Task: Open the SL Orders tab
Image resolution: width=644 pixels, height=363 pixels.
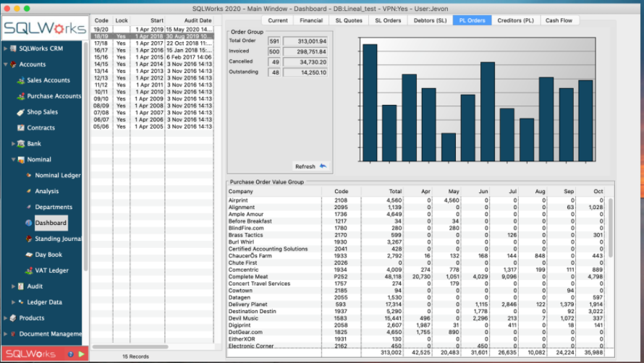Action: (x=388, y=20)
